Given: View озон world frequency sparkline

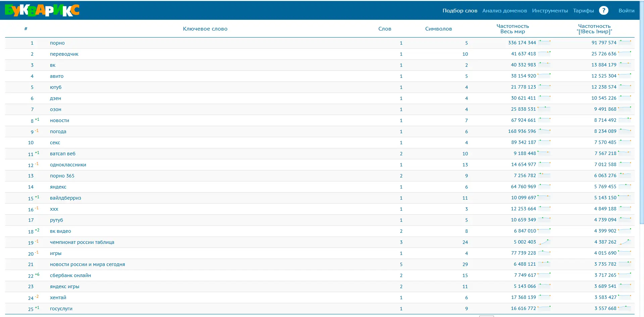Looking at the screenshot, I should pyautogui.click(x=544, y=109).
